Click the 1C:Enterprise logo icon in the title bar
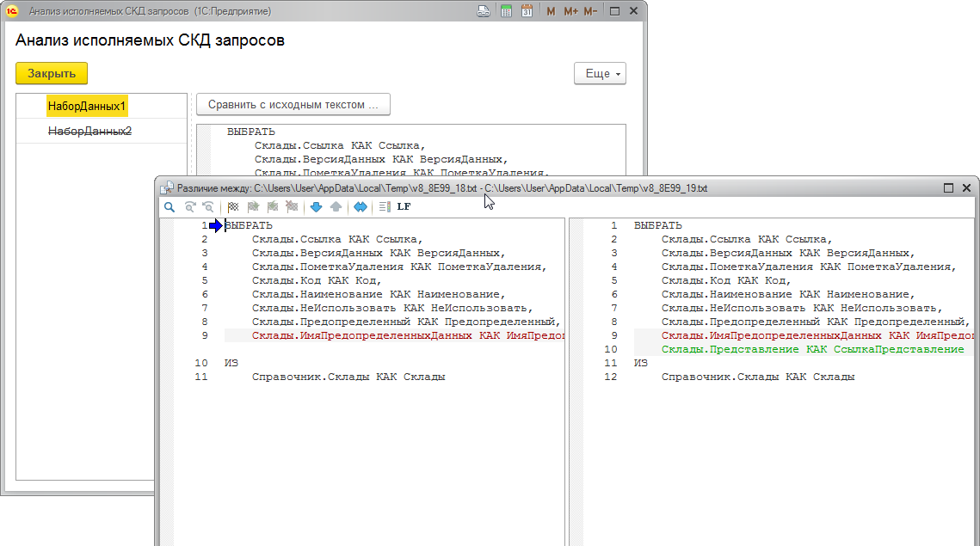This screenshot has width=980, height=546. click(12, 11)
